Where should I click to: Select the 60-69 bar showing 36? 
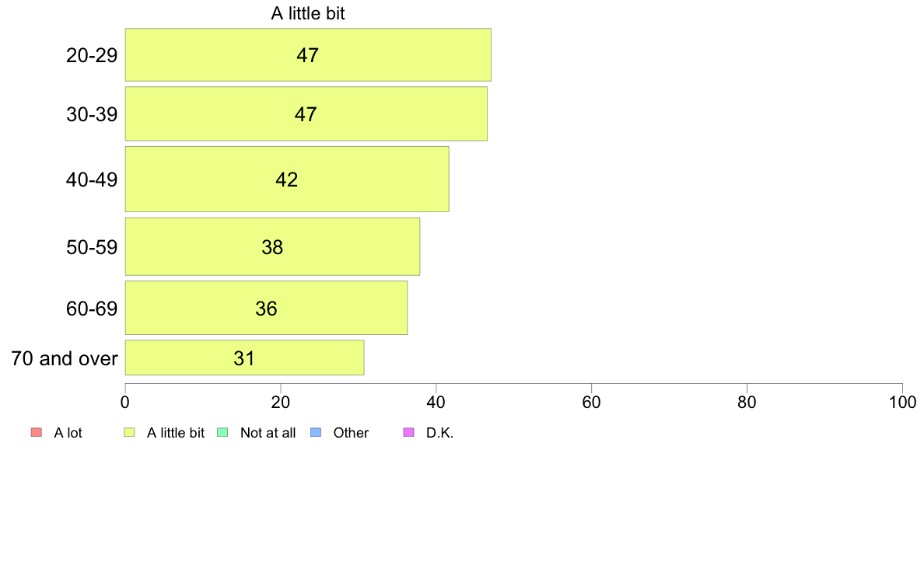(x=266, y=308)
